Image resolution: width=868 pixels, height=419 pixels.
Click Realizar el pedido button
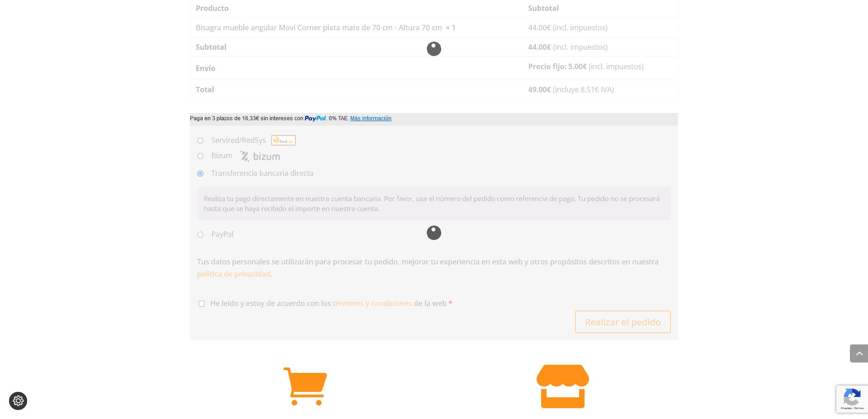point(623,322)
